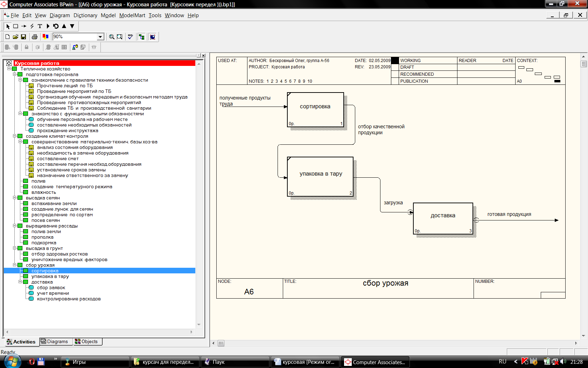The width and height of the screenshot is (588, 368).
Task: Activate the Text block tool
Action: point(40,26)
